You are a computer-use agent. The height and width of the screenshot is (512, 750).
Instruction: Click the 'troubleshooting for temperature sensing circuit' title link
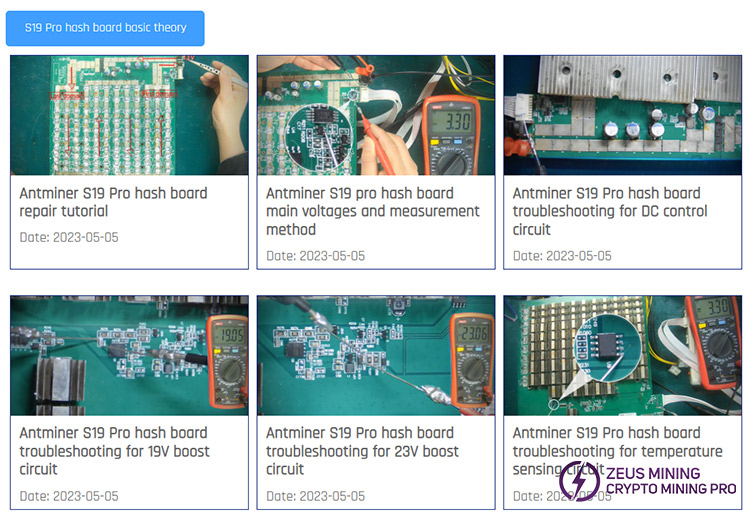(618, 451)
